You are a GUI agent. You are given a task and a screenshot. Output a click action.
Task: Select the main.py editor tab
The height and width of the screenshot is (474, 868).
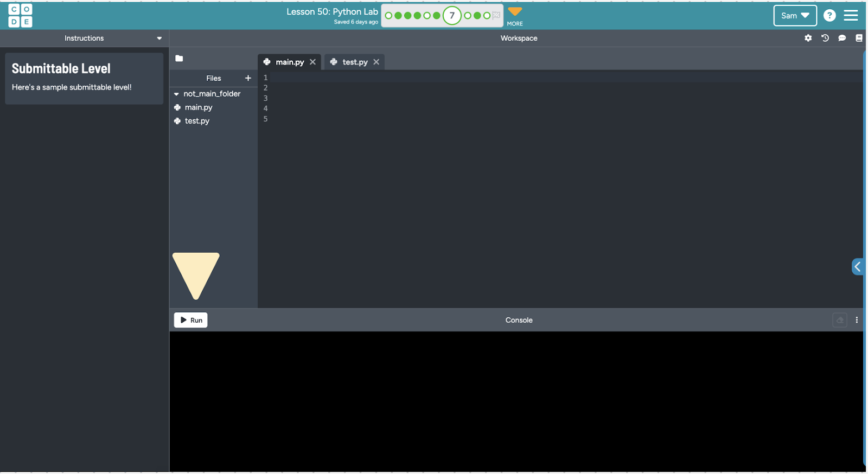(289, 62)
